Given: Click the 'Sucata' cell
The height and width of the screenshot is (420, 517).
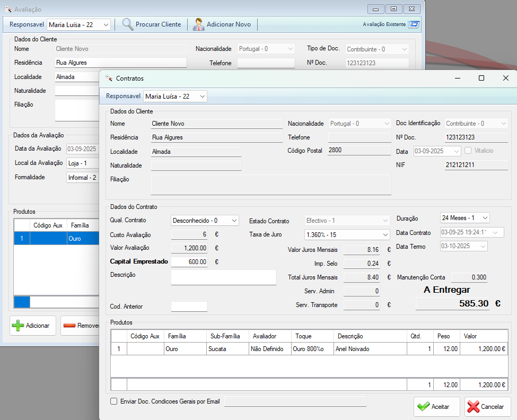Looking at the screenshot, I should click(x=228, y=349).
